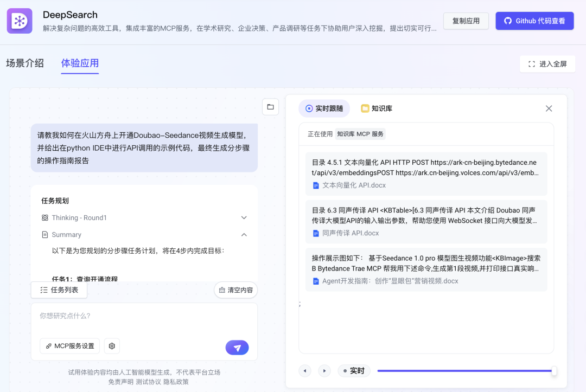586x392 pixels.
Task: Click the timeline progress slider track
Action: pos(466,371)
